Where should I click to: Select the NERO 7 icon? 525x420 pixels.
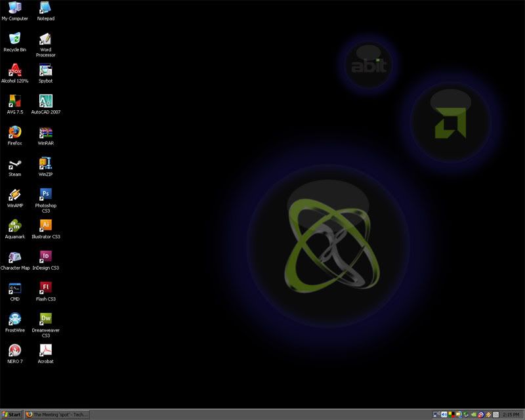click(x=14, y=354)
